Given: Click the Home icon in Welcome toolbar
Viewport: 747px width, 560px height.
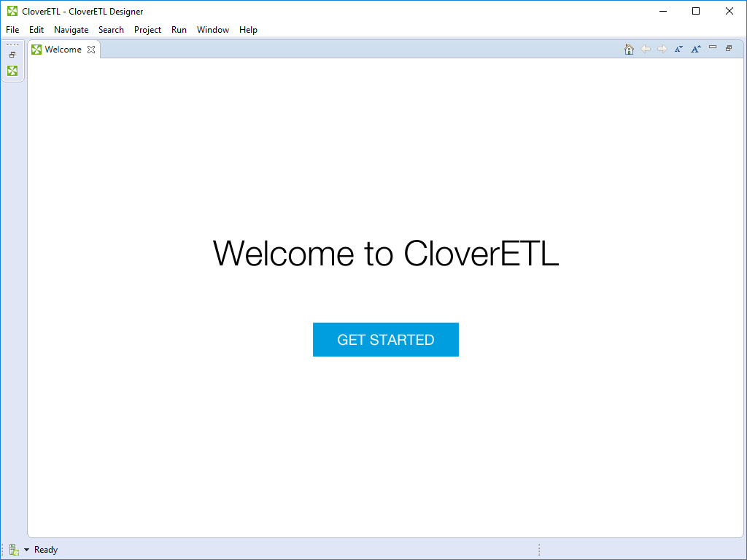Looking at the screenshot, I should tap(629, 49).
